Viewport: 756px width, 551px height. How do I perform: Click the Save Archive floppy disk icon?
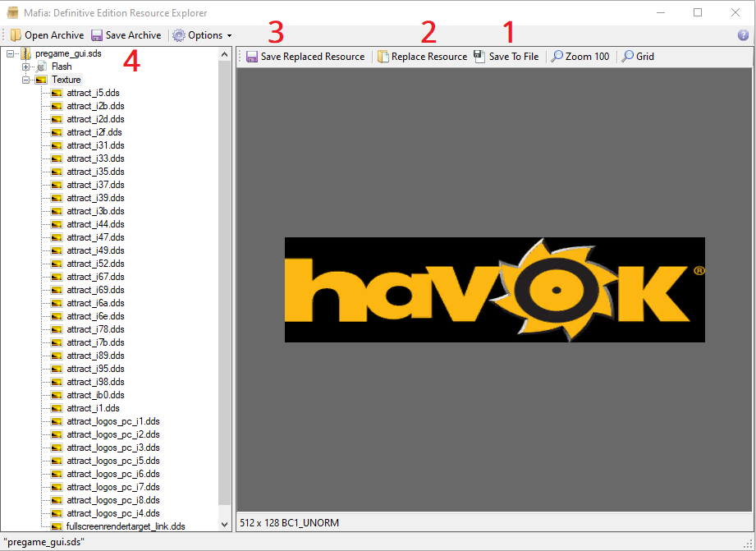click(x=97, y=35)
